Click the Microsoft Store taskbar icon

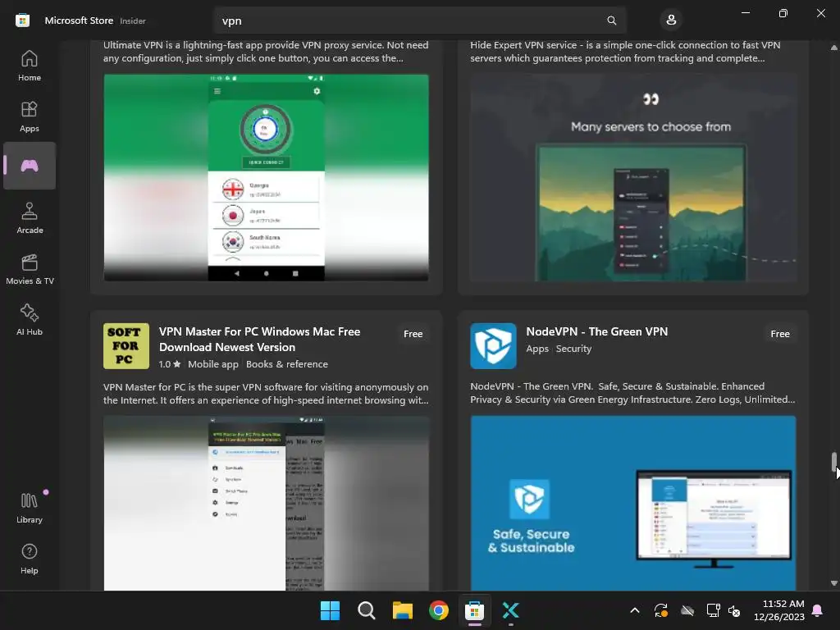pyautogui.click(x=475, y=610)
